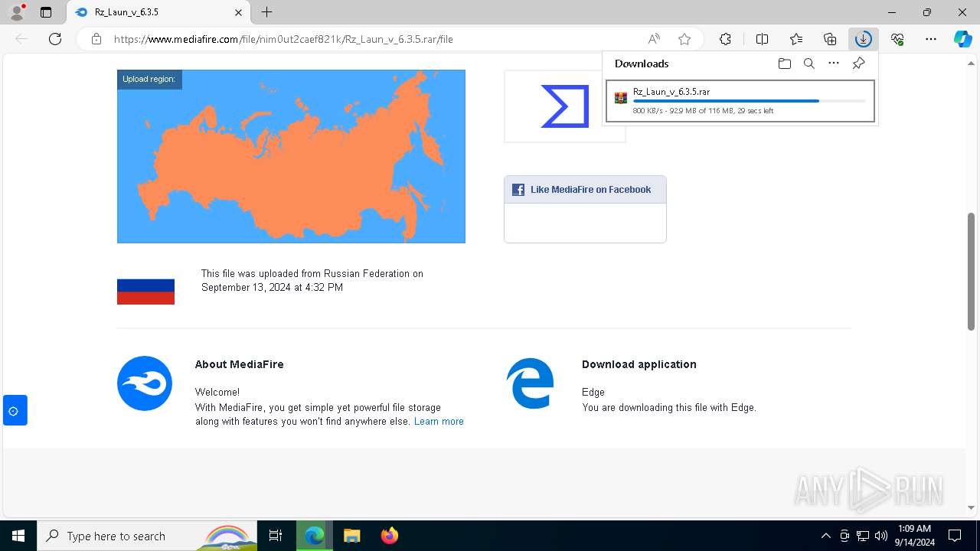Add page to favorites star icon
Image resolution: width=980 pixels, height=551 pixels.
684,39
